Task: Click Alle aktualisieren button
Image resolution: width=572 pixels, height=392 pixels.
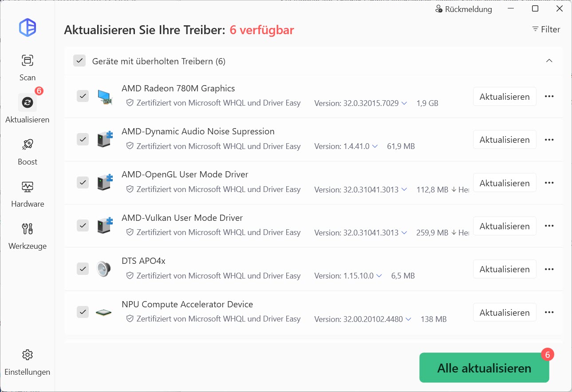Action: [484, 368]
